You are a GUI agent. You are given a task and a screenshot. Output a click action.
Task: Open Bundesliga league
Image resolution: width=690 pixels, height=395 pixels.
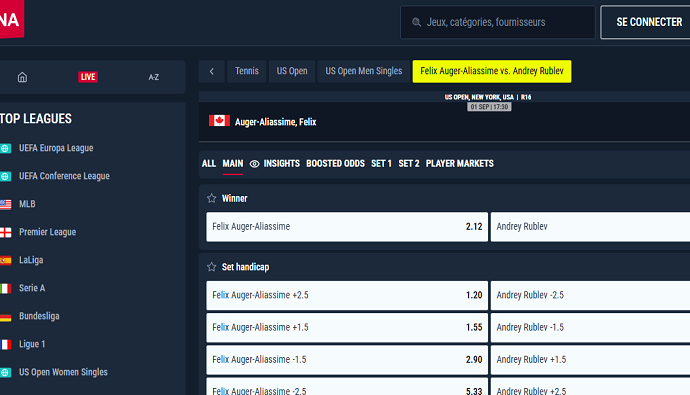39,316
